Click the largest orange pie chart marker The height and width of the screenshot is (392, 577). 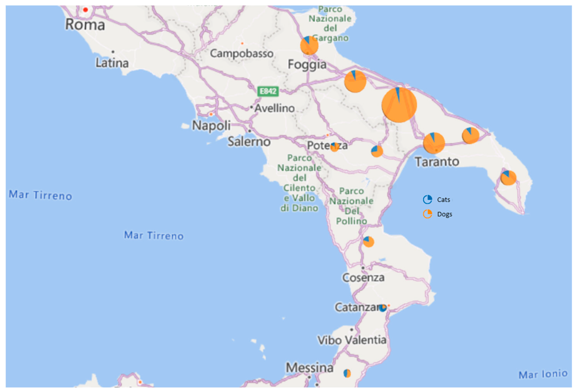pyautogui.click(x=399, y=105)
